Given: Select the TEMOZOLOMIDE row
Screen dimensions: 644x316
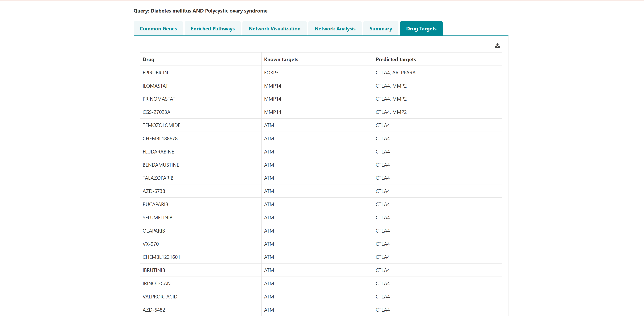Looking at the screenshot, I should (161, 125).
